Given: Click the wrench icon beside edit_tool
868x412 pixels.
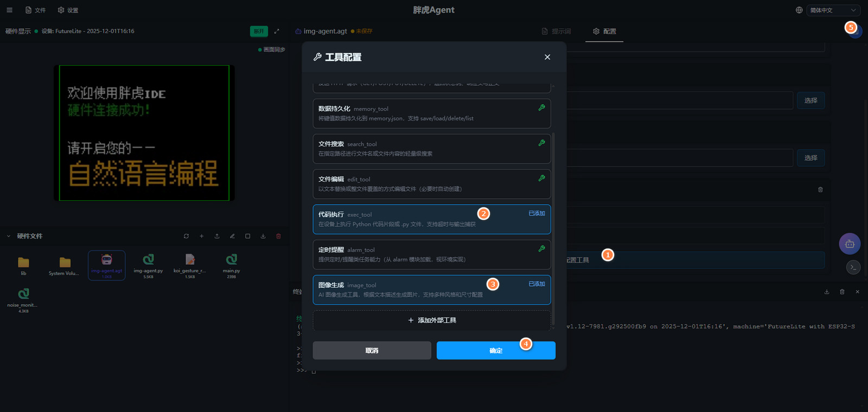Looking at the screenshot, I should pyautogui.click(x=541, y=179).
